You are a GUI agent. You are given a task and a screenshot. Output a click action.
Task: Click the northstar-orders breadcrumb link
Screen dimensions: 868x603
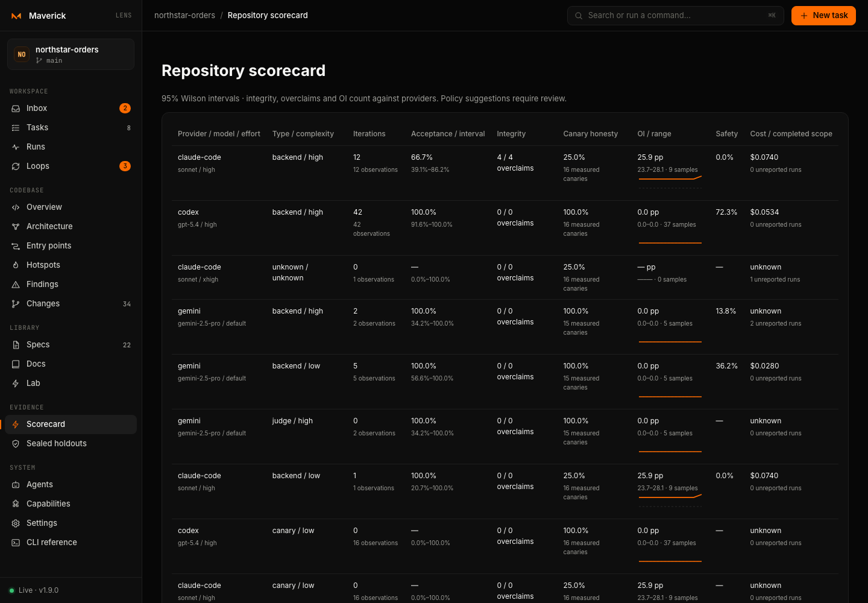(184, 16)
